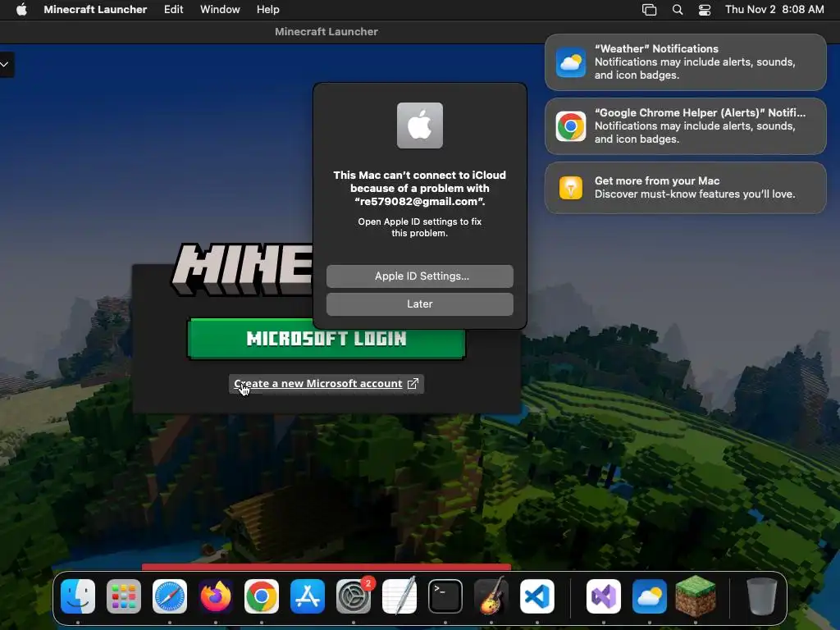The width and height of the screenshot is (840, 630).
Task: Expand the chevron dropdown at launcher left edge
Action: tap(5, 64)
